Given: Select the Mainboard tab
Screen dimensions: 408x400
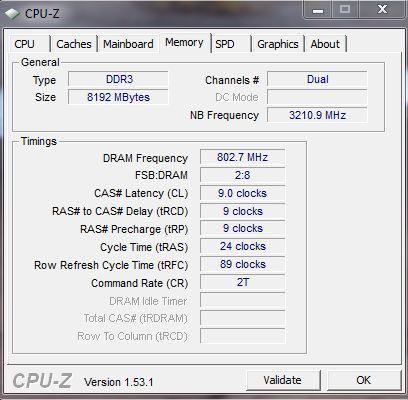Looking at the screenshot, I should pos(128,44).
